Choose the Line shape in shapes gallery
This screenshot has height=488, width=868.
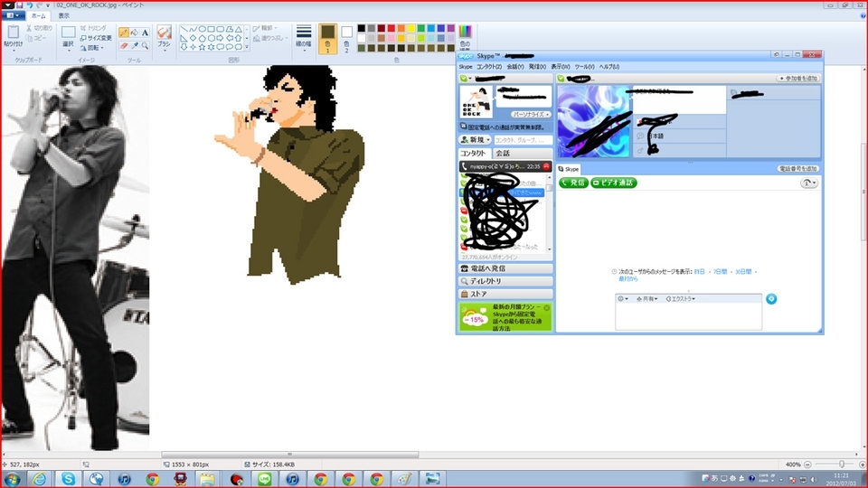184,29
